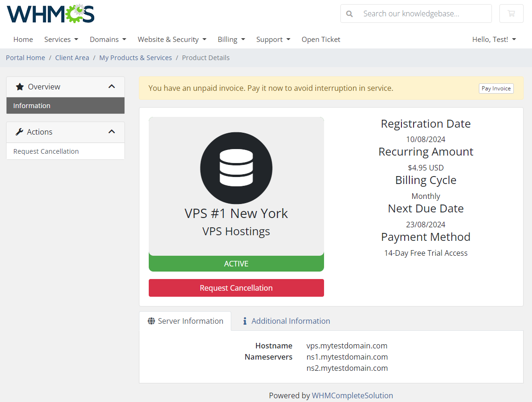Click the WHMCS logo
This screenshot has height=402, width=532.
(50, 14)
